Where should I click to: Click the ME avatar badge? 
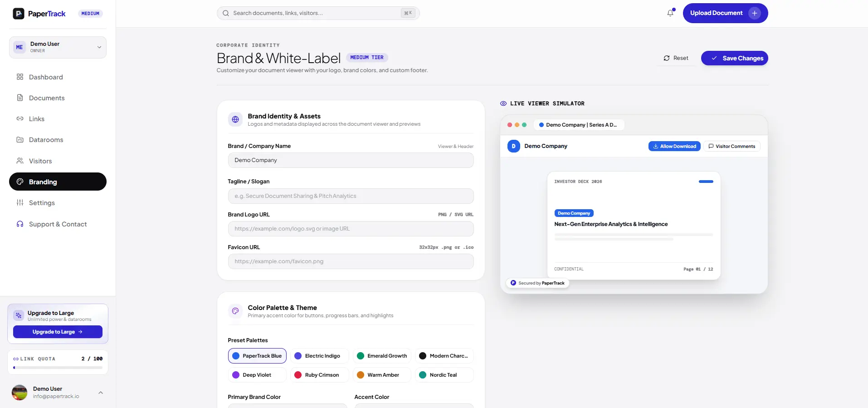click(20, 47)
